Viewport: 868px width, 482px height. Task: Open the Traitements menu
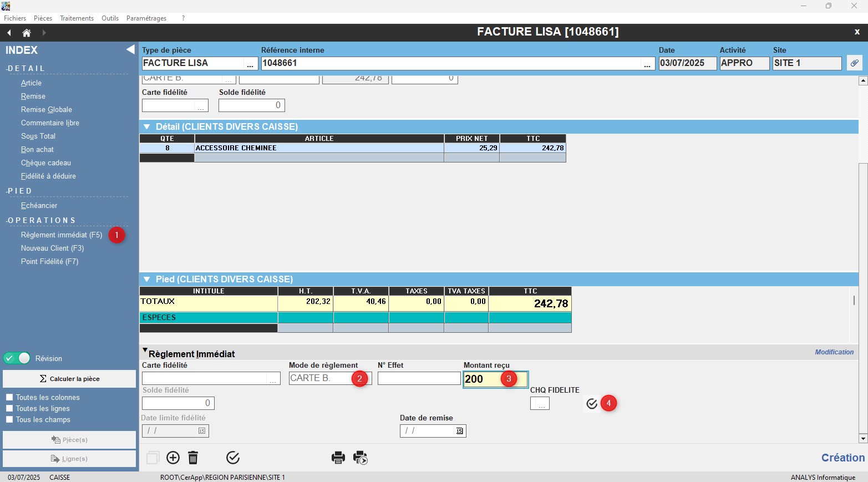(x=77, y=18)
